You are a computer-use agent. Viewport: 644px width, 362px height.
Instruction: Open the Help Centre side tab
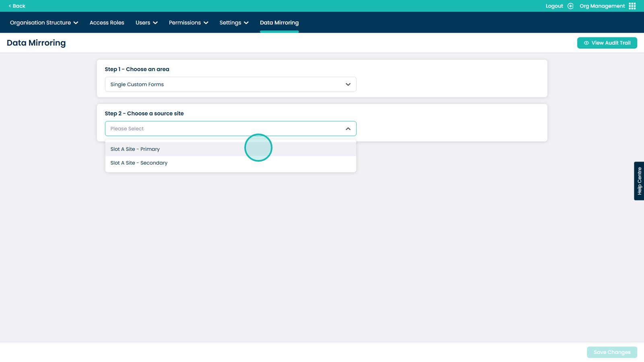coord(639,181)
